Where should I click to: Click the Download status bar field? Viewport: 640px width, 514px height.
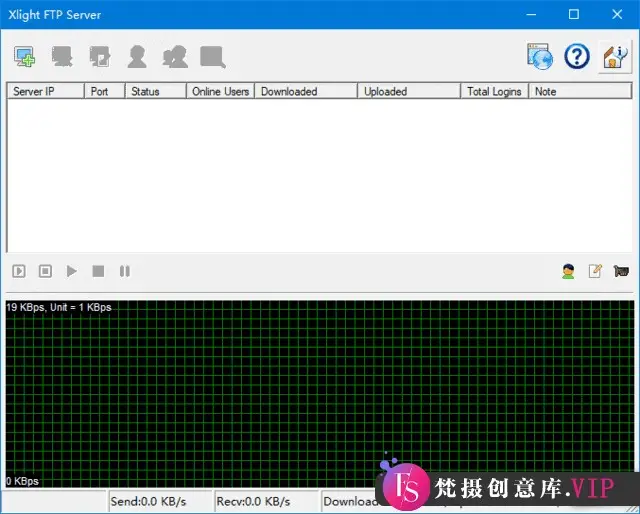(x=350, y=501)
